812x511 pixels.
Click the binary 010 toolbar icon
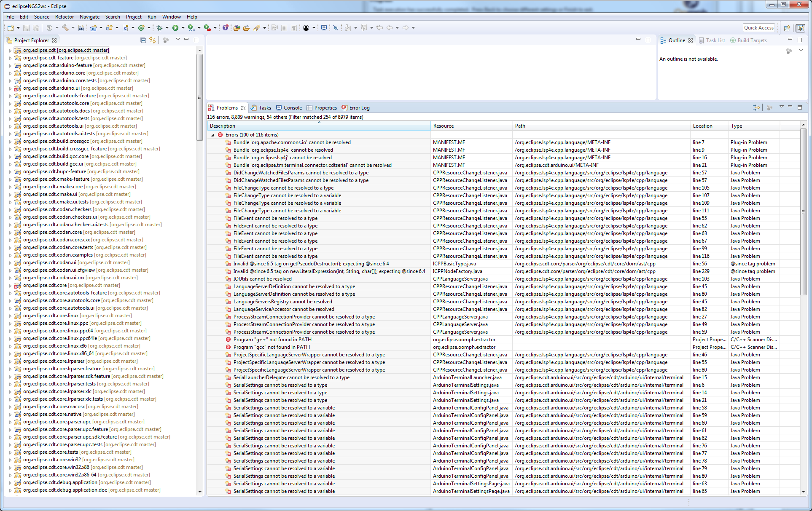(81, 28)
